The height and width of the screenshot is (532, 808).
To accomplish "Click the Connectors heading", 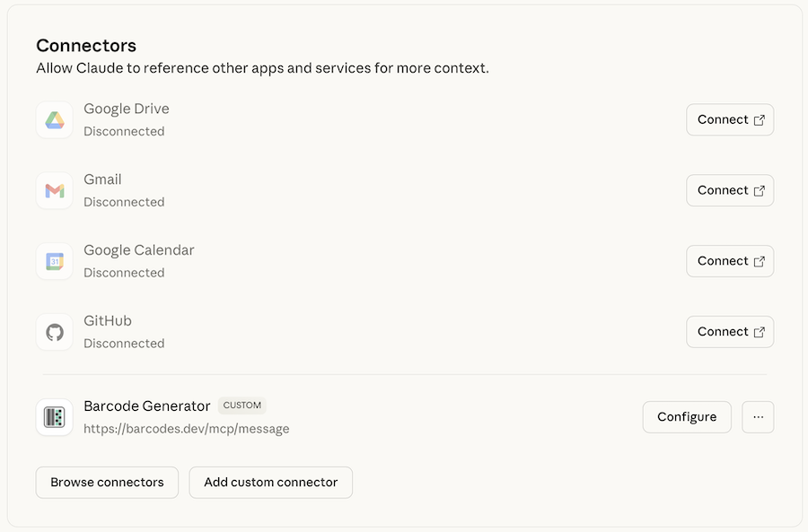I will [x=86, y=45].
